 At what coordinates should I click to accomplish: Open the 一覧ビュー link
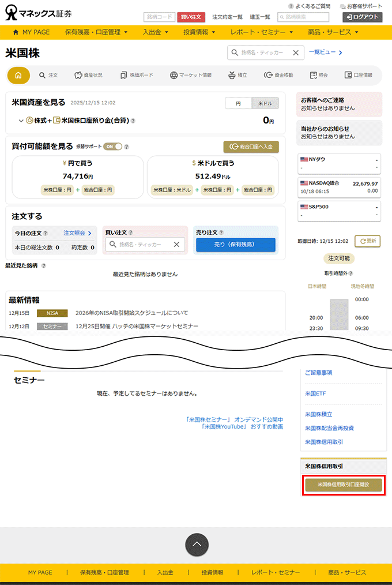(326, 52)
